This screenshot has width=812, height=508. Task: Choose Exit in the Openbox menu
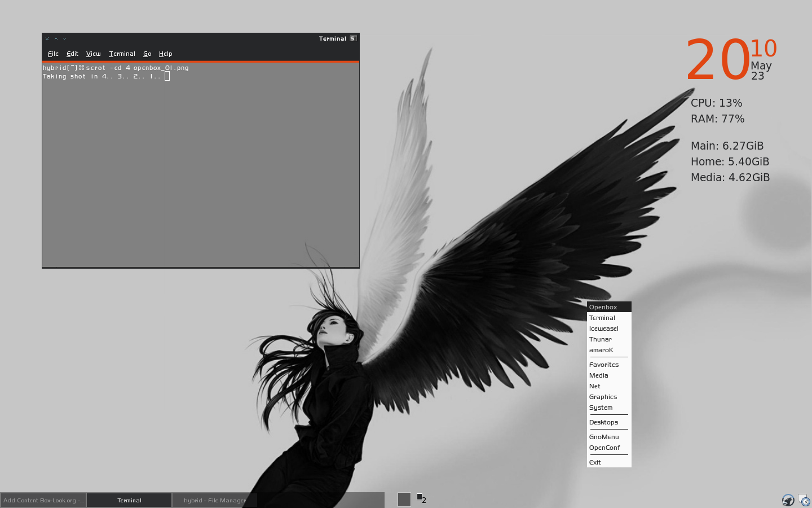click(x=609, y=462)
